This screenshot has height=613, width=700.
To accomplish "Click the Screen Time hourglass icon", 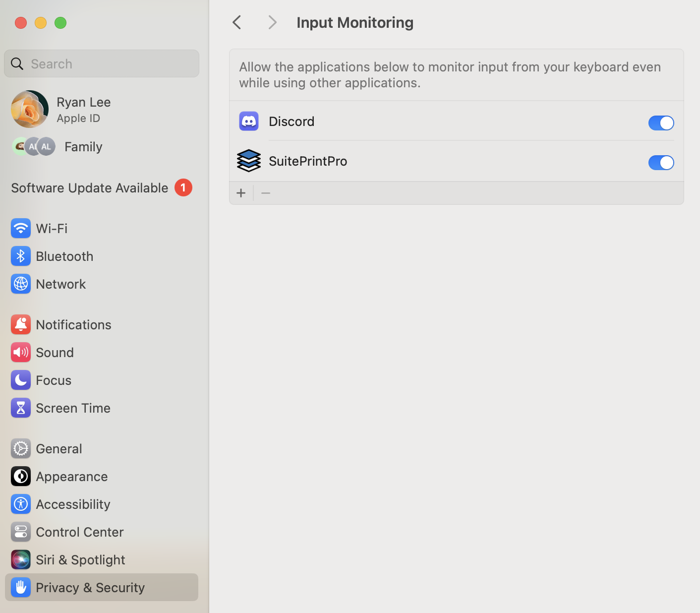I will click(x=21, y=408).
